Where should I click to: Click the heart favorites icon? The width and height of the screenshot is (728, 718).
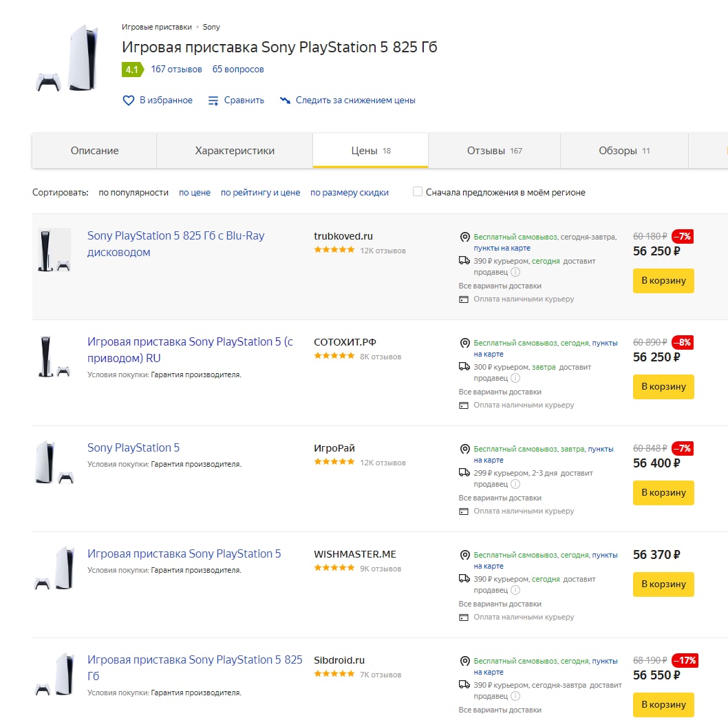point(128,101)
